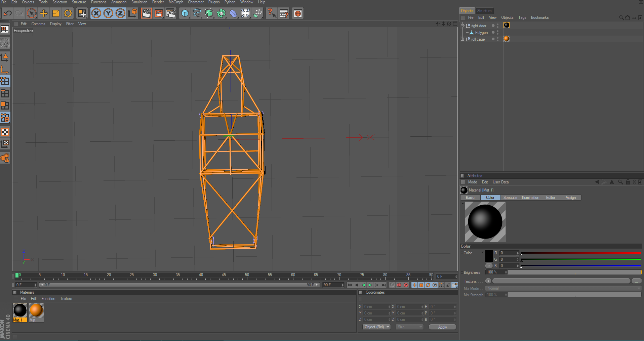Click the Render Active View clapperboard icon
This screenshot has width=644, height=341.
coord(146,13)
